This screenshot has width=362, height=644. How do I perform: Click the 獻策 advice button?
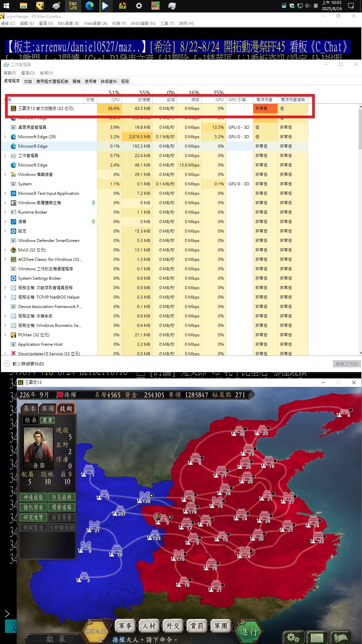click(x=56, y=639)
